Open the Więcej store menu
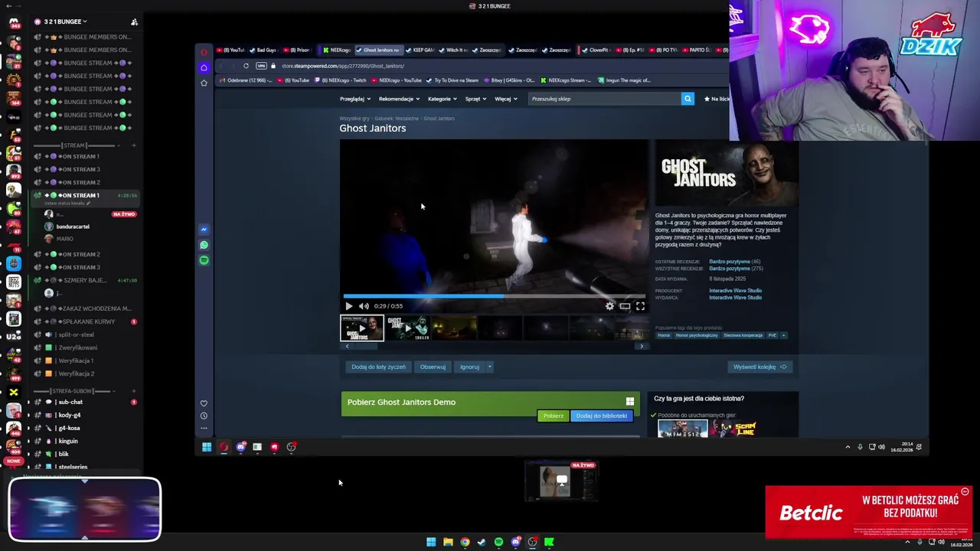 506,99
